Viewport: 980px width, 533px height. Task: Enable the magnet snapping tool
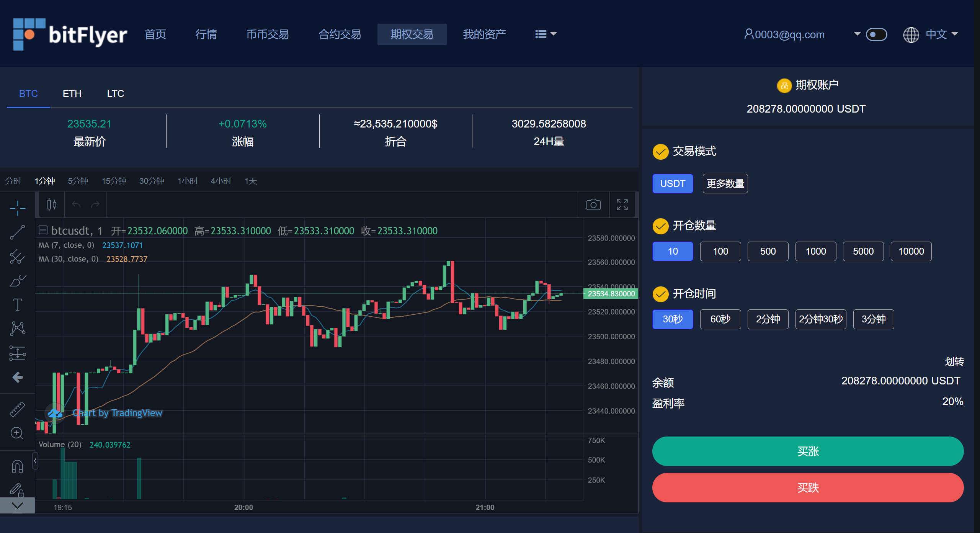(x=18, y=466)
